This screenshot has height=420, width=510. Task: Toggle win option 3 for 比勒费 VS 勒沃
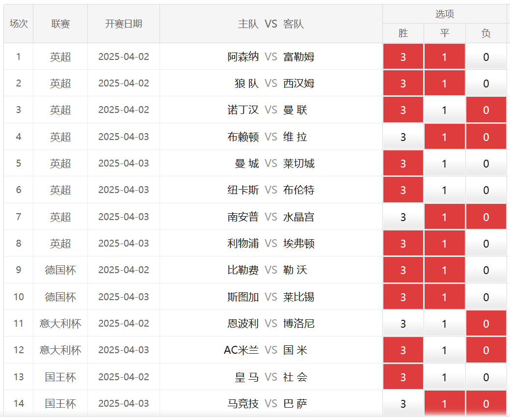(403, 270)
